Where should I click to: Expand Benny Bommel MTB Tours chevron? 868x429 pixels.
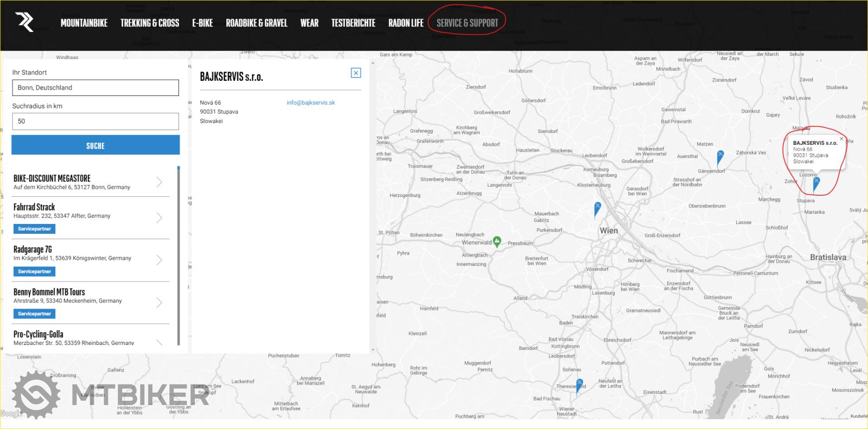(x=159, y=303)
